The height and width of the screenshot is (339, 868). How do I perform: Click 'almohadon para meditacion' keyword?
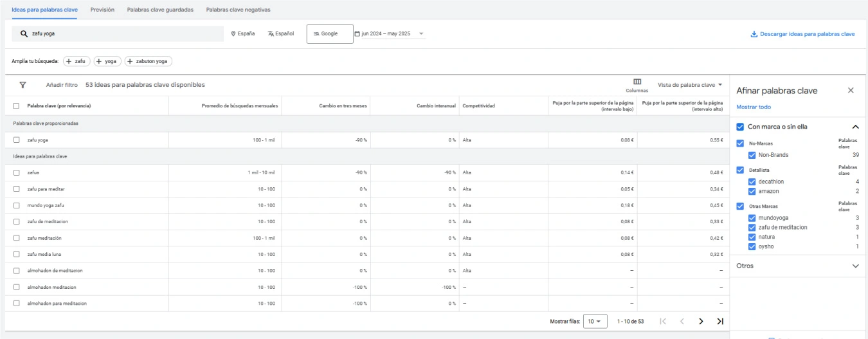[x=57, y=304]
